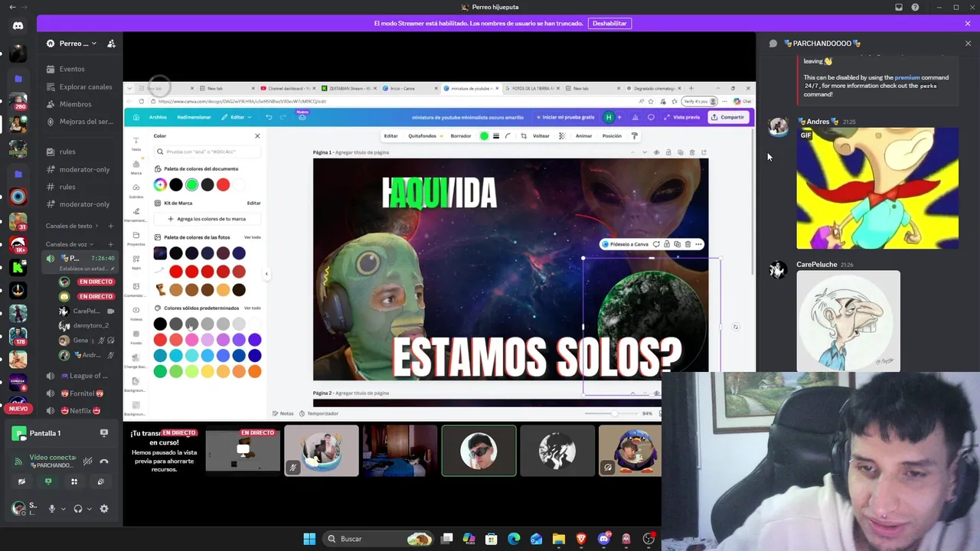
Task: Open more options on floating element bar
Action: (698, 244)
